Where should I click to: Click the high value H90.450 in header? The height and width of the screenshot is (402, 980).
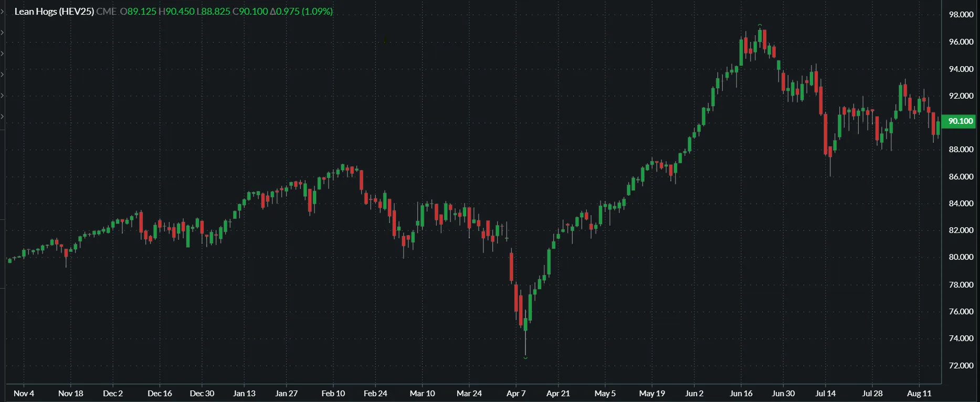[176, 12]
